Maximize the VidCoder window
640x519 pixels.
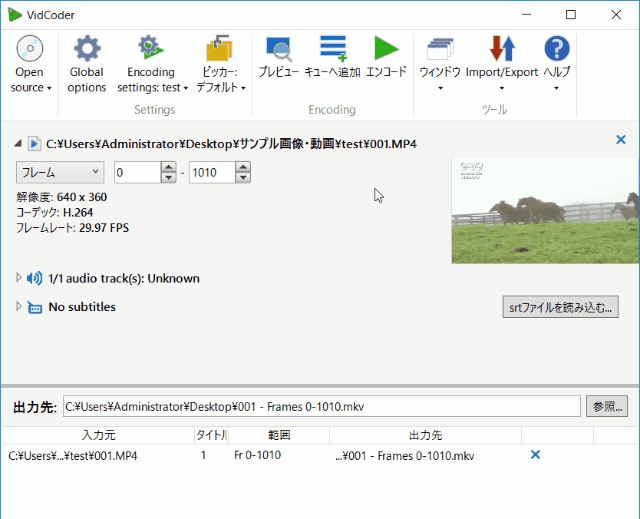coord(571,15)
